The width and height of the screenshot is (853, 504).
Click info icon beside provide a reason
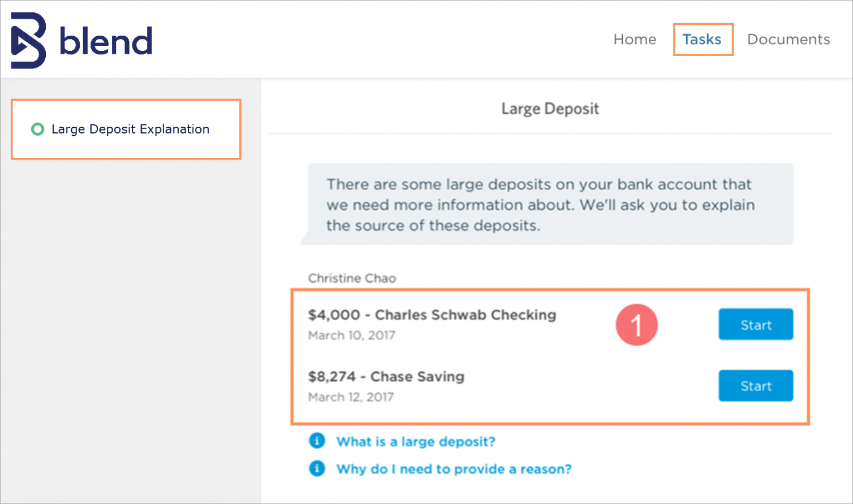pyautogui.click(x=317, y=468)
